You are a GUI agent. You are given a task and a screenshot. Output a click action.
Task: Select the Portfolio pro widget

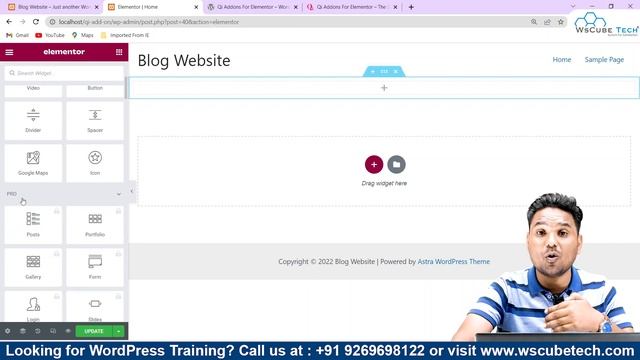[95, 225]
